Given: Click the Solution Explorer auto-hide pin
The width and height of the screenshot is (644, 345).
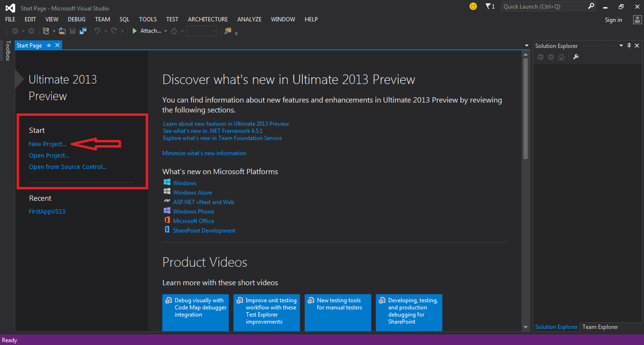Looking at the screenshot, I should point(629,46).
